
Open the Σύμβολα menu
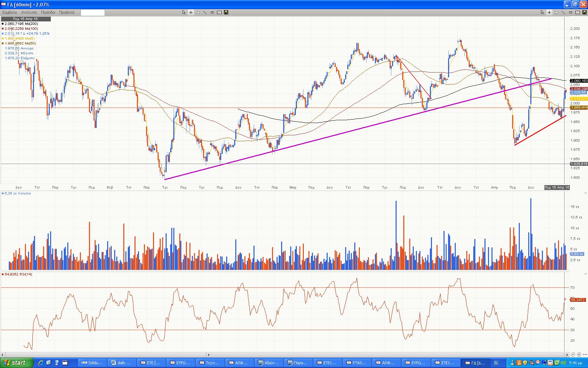coord(9,12)
